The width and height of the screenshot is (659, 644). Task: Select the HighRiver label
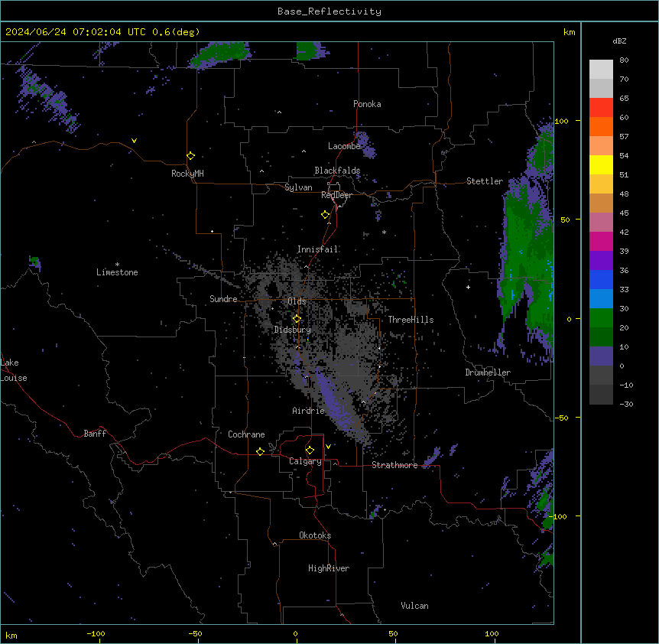(329, 568)
